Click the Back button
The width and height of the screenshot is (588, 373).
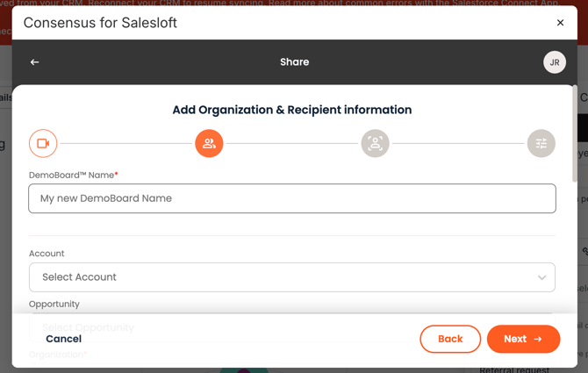coord(450,339)
